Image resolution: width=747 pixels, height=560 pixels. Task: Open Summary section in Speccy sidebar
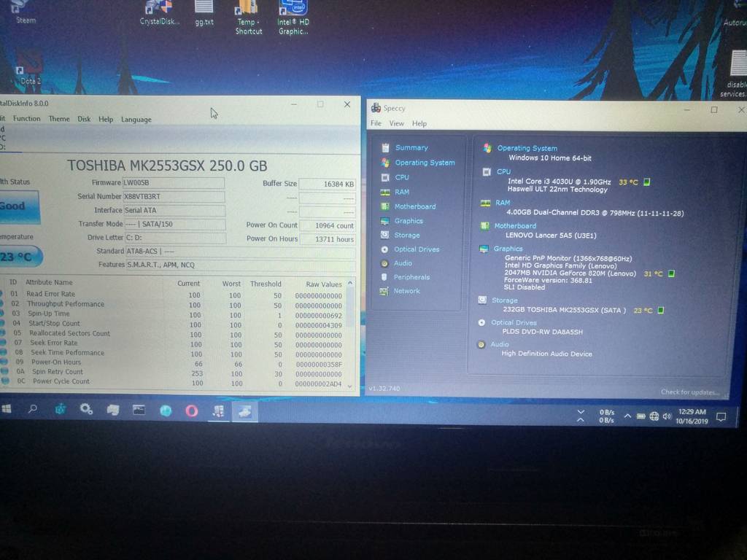(411, 148)
